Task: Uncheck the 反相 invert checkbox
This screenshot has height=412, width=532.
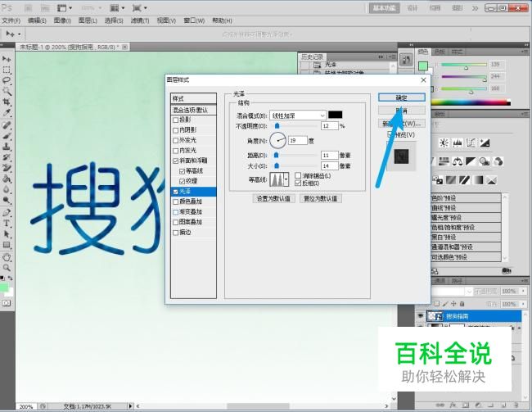Action: tap(298, 183)
